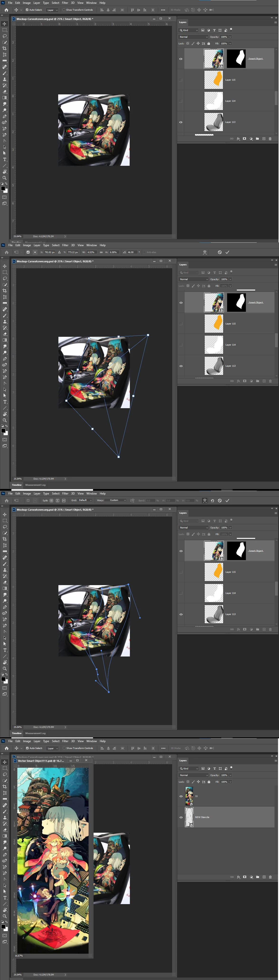Toggle relative positioning triangle between X and Y
The height and width of the screenshot is (980, 279).
pos(59,252)
